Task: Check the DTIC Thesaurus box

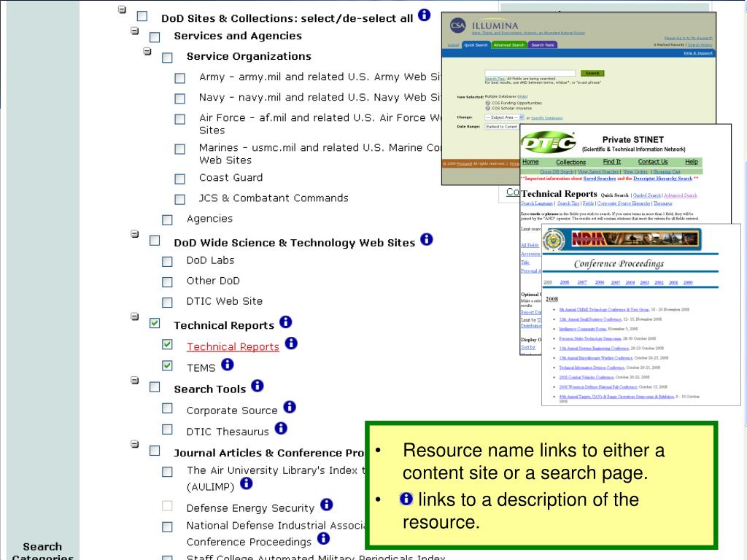Action: tap(167, 429)
